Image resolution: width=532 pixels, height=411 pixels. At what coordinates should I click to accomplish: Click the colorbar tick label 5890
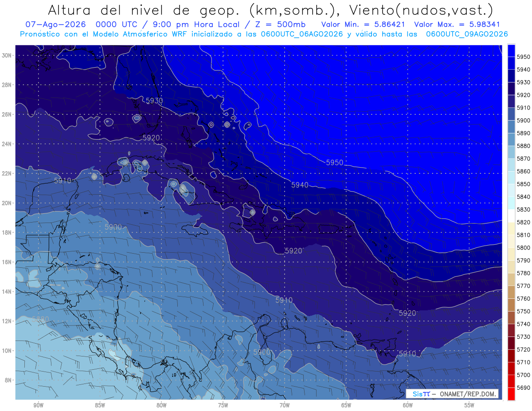524,133
